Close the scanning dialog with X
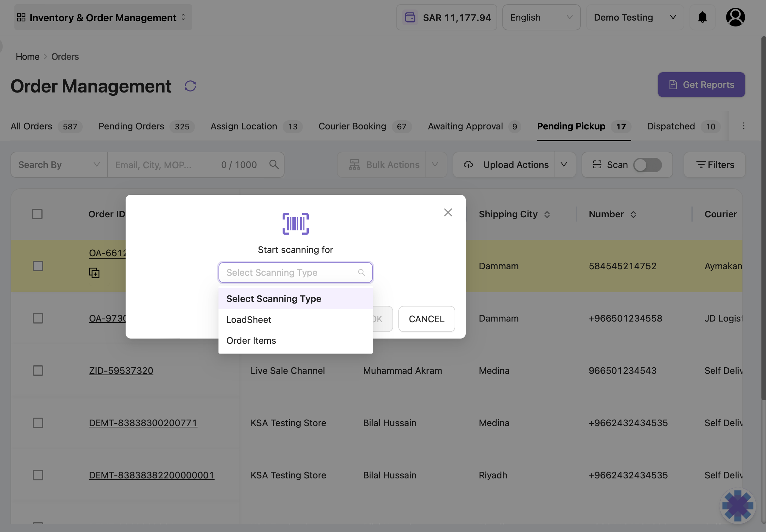This screenshot has width=766, height=532. pyautogui.click(x=448, y=212)
